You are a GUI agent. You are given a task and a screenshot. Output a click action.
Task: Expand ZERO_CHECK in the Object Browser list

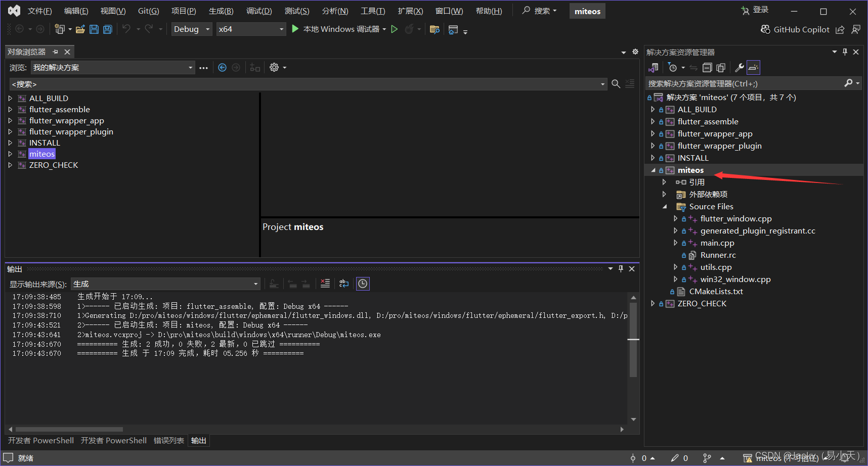click(x=10, y=165)
